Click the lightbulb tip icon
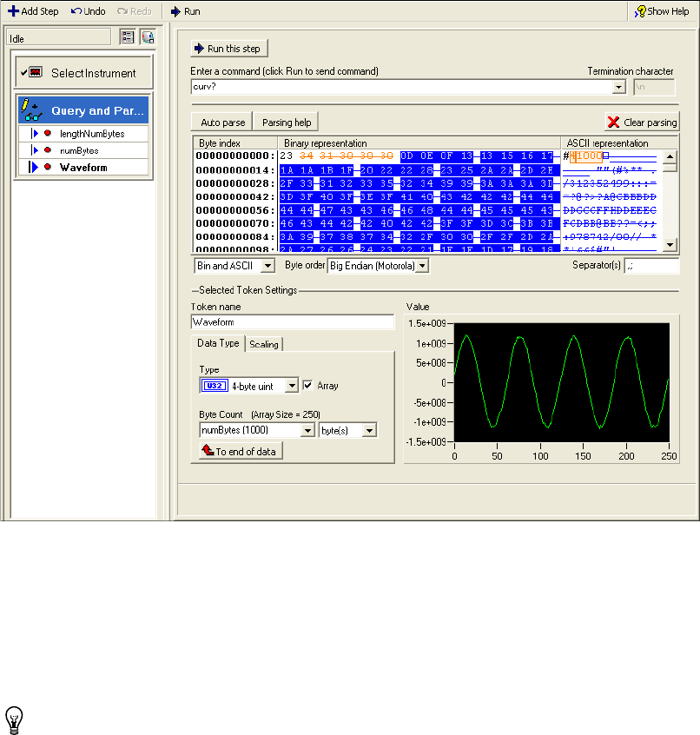 coord(14,719)
